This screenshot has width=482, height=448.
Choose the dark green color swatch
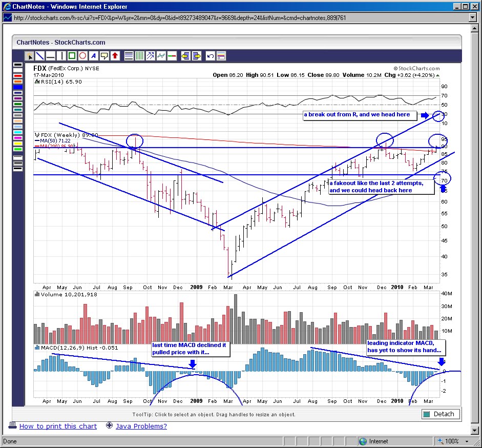18,104
